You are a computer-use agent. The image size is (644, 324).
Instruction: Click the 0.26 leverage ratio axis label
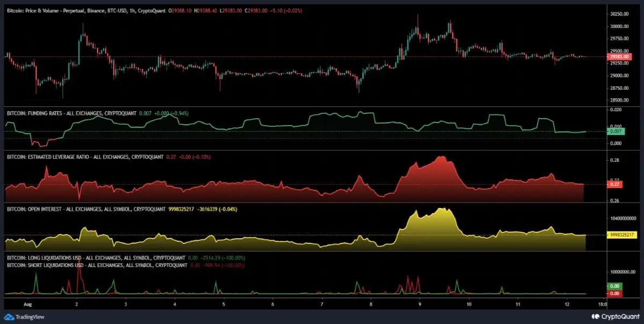click(x=614, y=200)
